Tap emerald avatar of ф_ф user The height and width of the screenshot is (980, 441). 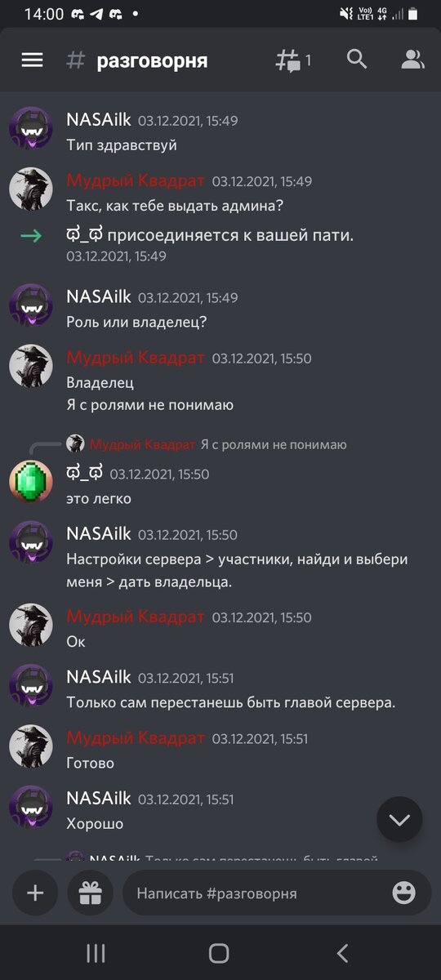31,482
